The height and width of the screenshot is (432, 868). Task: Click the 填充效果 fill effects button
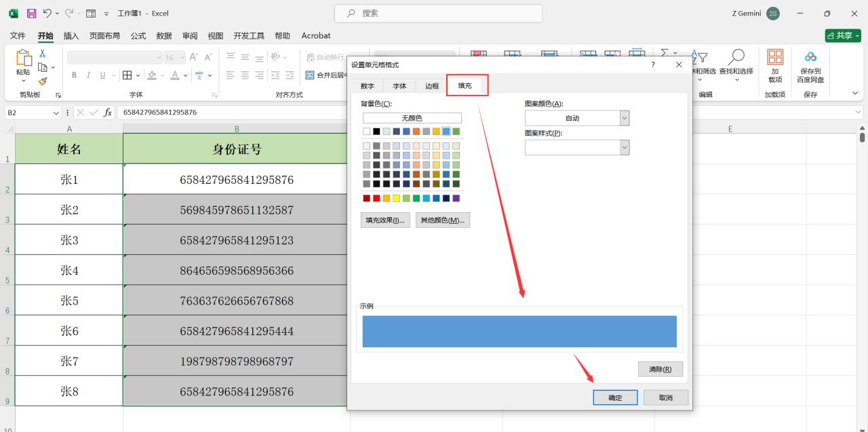click(385, 220)
